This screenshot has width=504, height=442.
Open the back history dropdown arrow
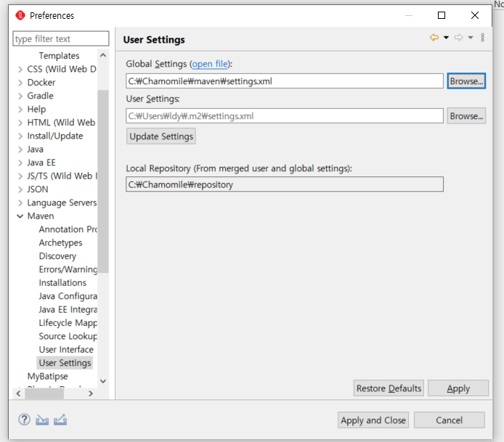[x=446, y=38]
